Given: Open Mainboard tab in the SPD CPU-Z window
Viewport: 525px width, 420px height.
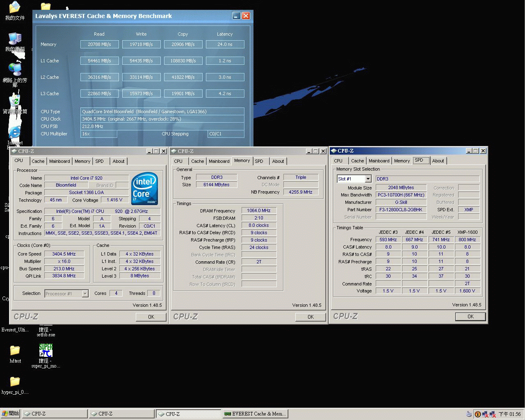Looking at the screenshot, I should (379, 161).
